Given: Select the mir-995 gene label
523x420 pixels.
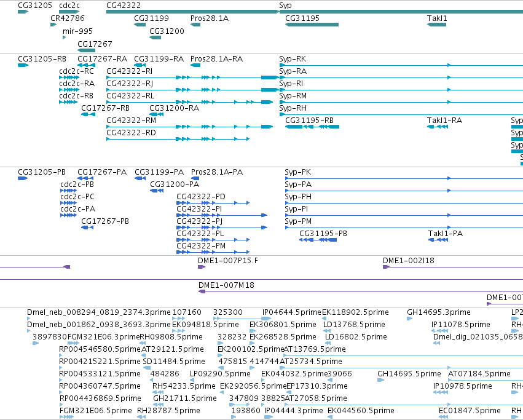Looking at the screenshot, I should pyautogui.click(x=77, y=31).
